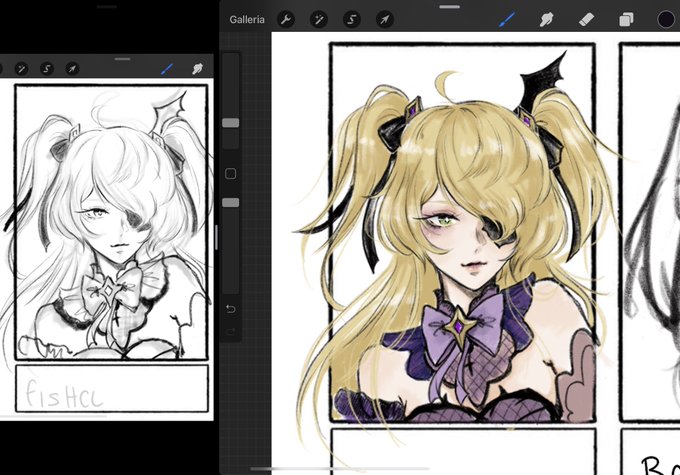Screen dimensions: 680x475
Task: Tap the undo arrow in sidebar
Action: coord(231,309)
